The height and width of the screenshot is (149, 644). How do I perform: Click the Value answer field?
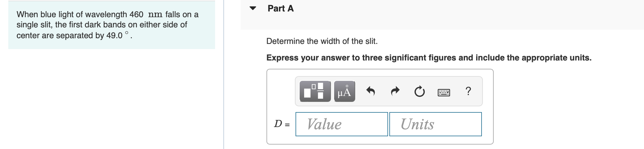pos(341,124)
